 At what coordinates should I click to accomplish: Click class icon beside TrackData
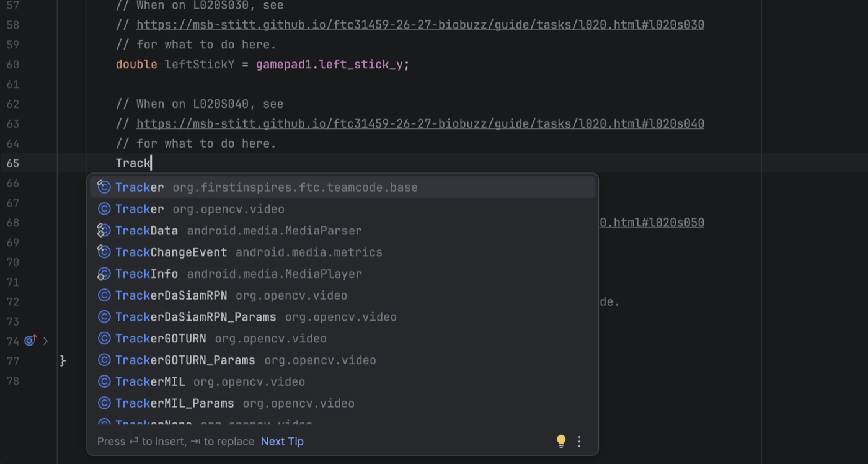click(x=104, y=231)
